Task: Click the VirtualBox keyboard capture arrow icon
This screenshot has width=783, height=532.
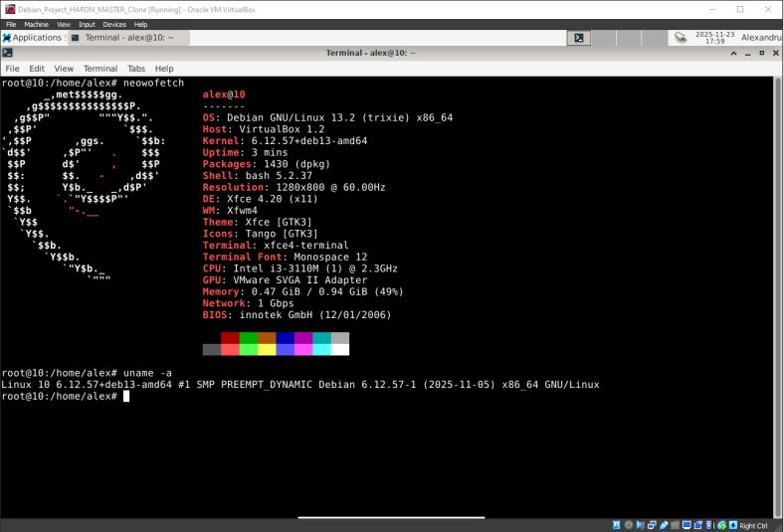Action: [x=732, y=525]
